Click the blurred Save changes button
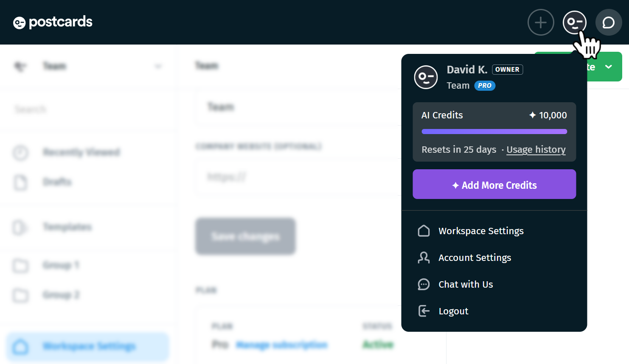The width and height of the screenshot is (629, 364). [245, 236]
